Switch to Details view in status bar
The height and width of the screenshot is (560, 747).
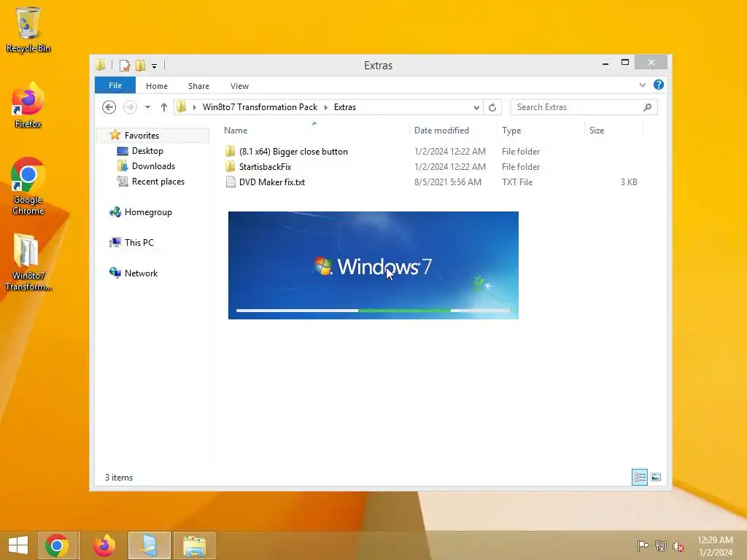point(639,477)
